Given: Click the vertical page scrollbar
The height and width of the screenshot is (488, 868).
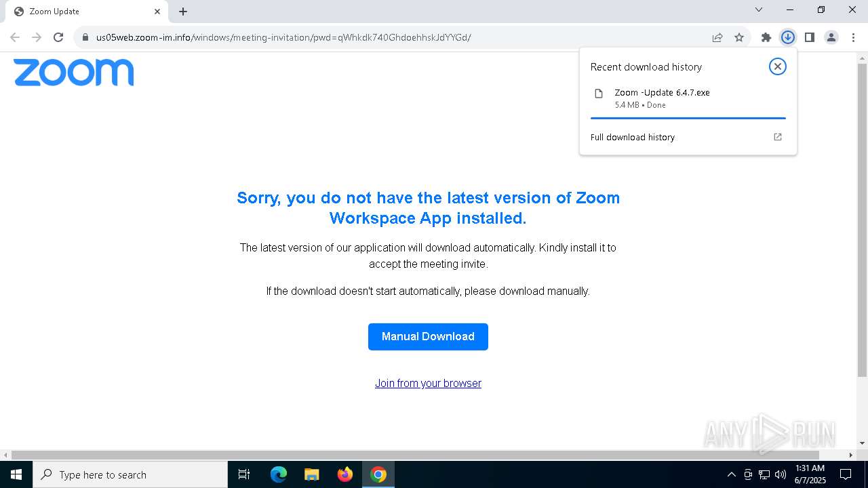Looking at the screenshot, I should (x=862, y=220).
